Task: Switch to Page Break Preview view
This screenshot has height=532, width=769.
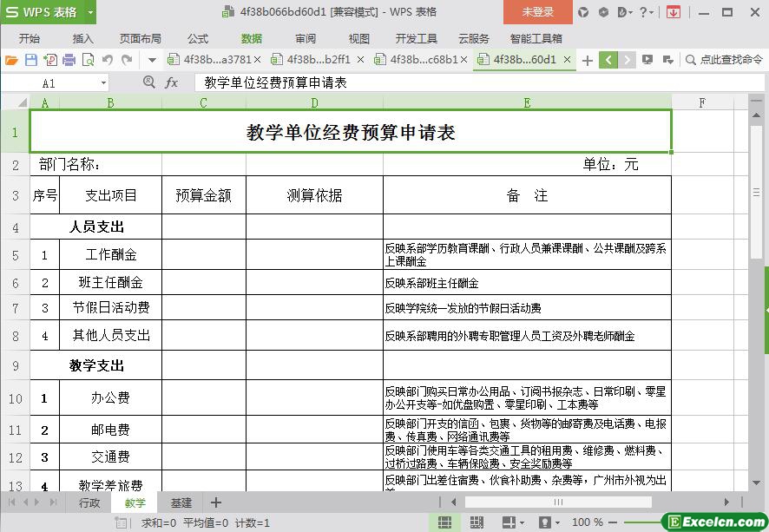Action: [x=477, y=522]
